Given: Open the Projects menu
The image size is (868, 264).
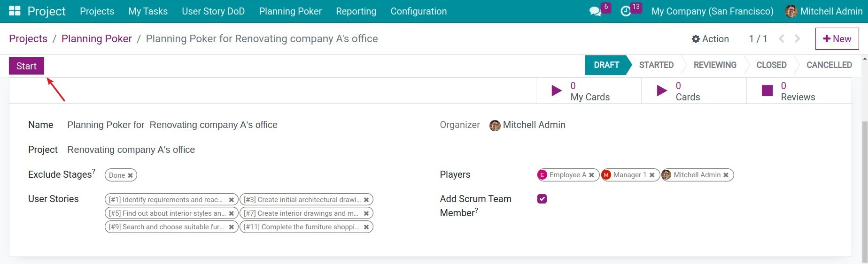Looking at the screenshot, I should coord(97,11).
